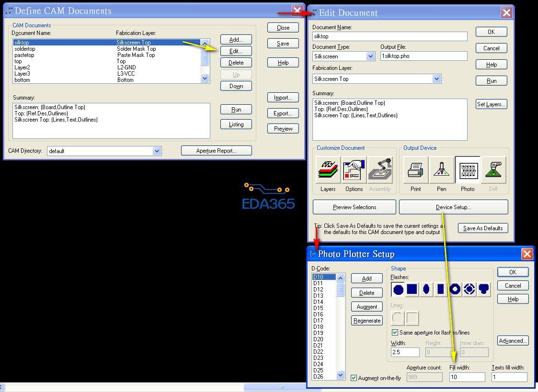The image size is (538, 392).
Task: Click the Fill width input field
Action: click(467, 378)
